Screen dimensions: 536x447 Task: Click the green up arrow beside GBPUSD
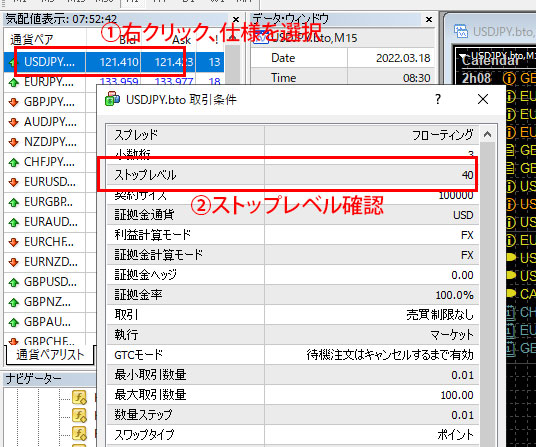click(x=14, y=282)
